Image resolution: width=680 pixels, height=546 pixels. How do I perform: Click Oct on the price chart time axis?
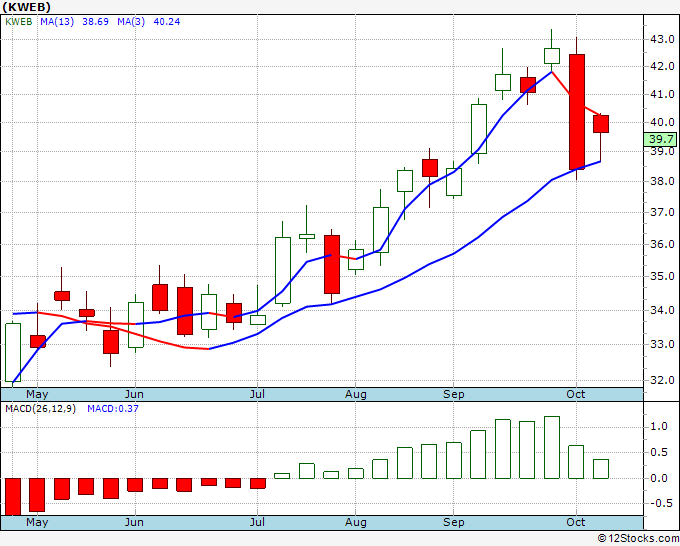pos(575,394)
